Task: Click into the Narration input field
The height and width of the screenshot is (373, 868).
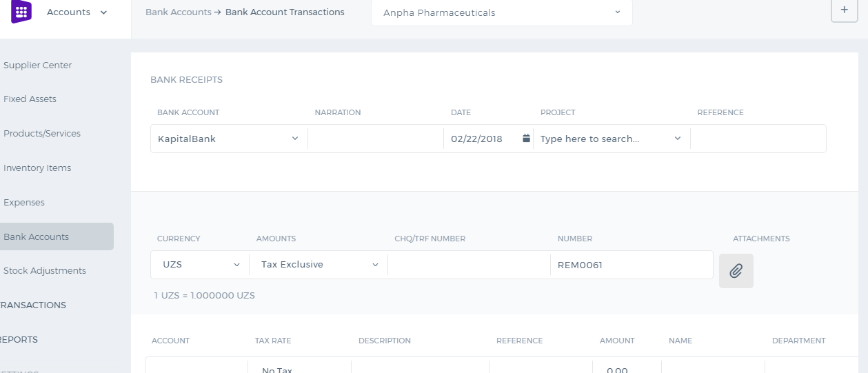Action: 375,139
